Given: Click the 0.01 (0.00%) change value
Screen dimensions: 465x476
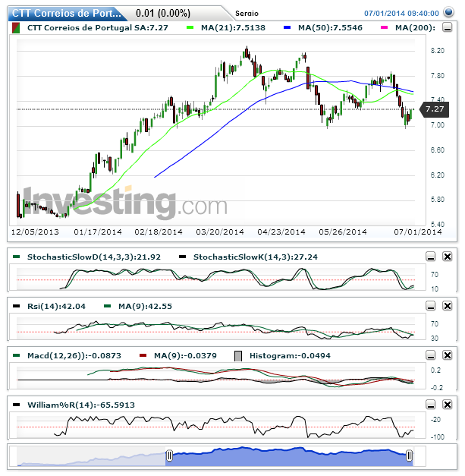Looking at the screenshot, I should [163, 14].
